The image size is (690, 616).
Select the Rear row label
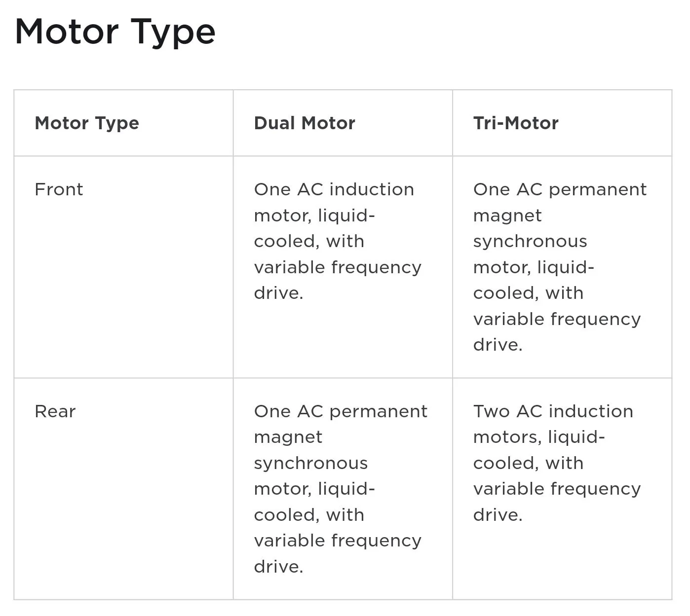[55, 411]
